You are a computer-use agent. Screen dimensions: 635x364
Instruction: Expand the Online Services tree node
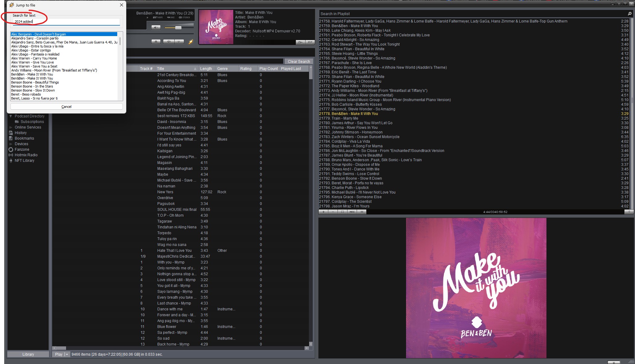click(11, 127)
